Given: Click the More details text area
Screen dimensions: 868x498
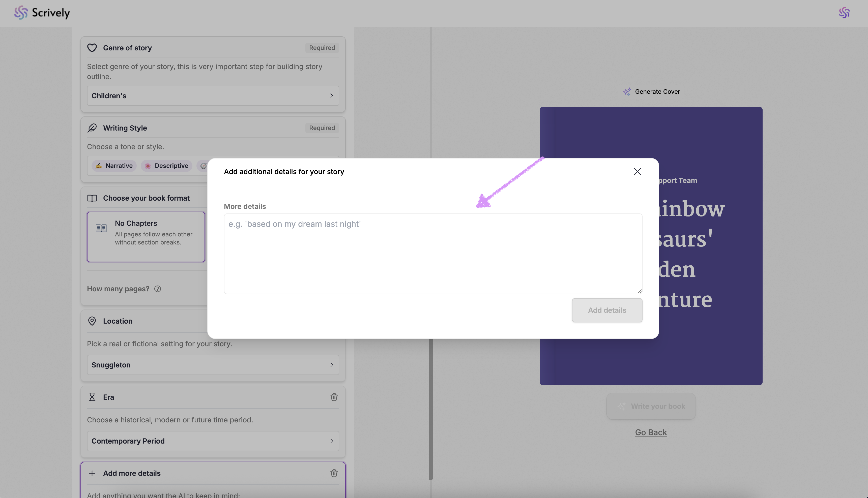Looking at the screenshot, I should [433, 254].
